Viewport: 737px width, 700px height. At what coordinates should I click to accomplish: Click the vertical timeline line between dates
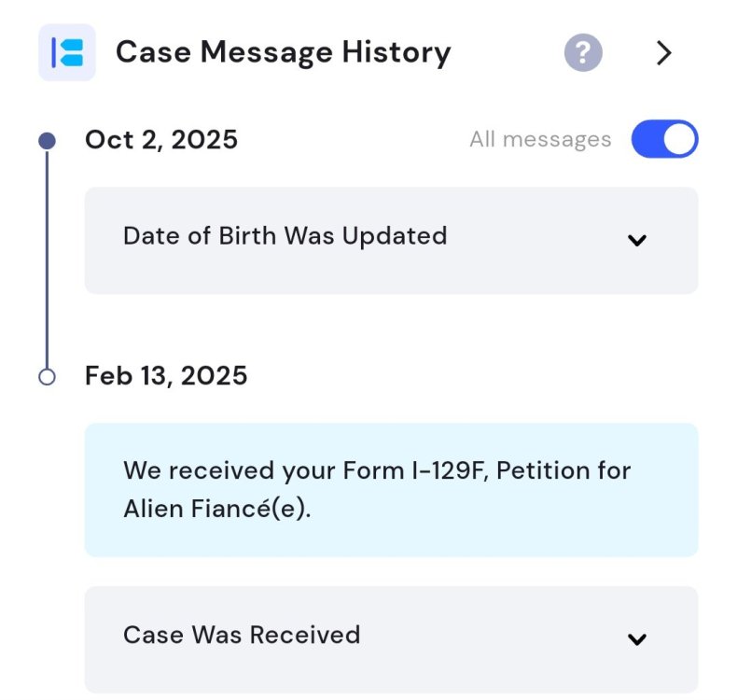[x=47, y=261]
